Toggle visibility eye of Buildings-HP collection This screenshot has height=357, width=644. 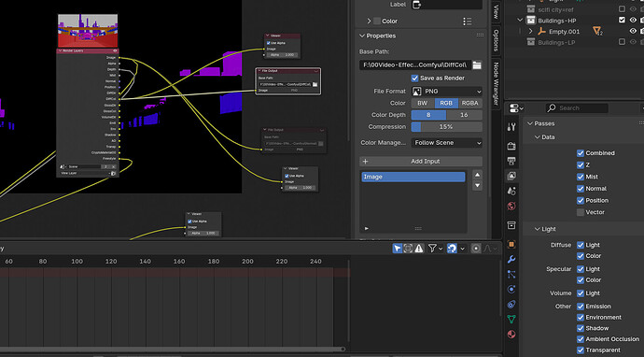[x=633, y=20]
